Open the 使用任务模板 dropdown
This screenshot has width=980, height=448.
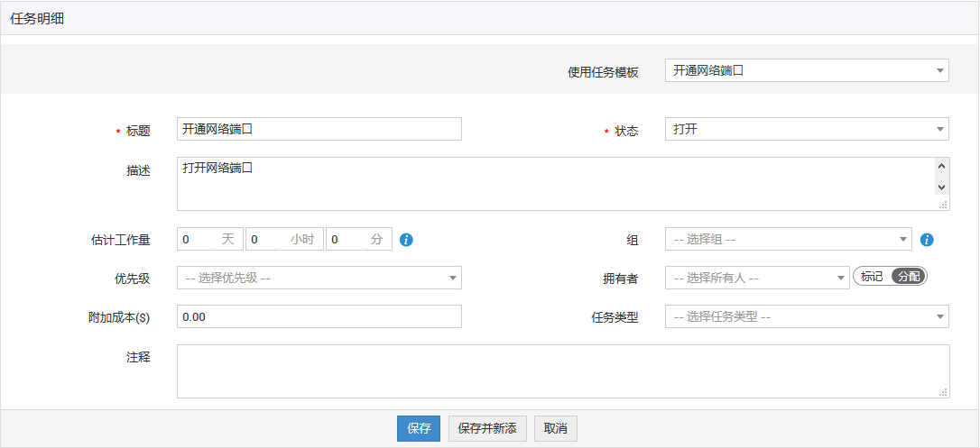(806, 70)
